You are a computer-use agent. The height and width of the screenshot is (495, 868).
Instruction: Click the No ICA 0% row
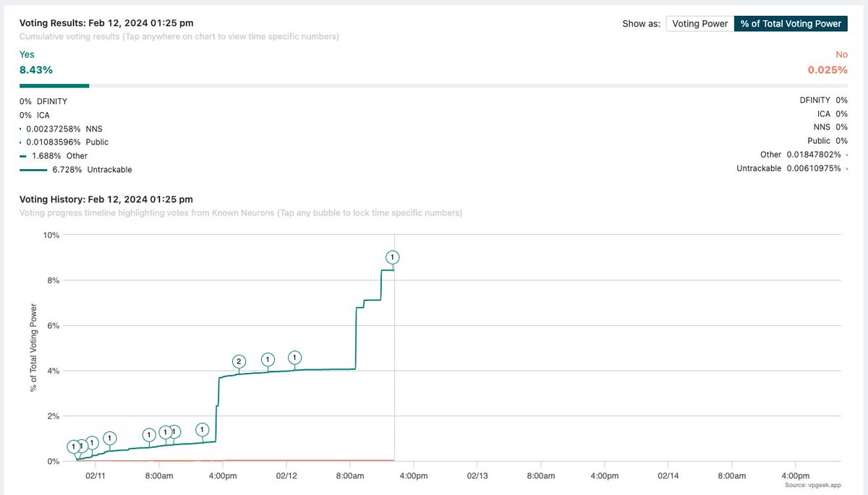tap(833, 113)
